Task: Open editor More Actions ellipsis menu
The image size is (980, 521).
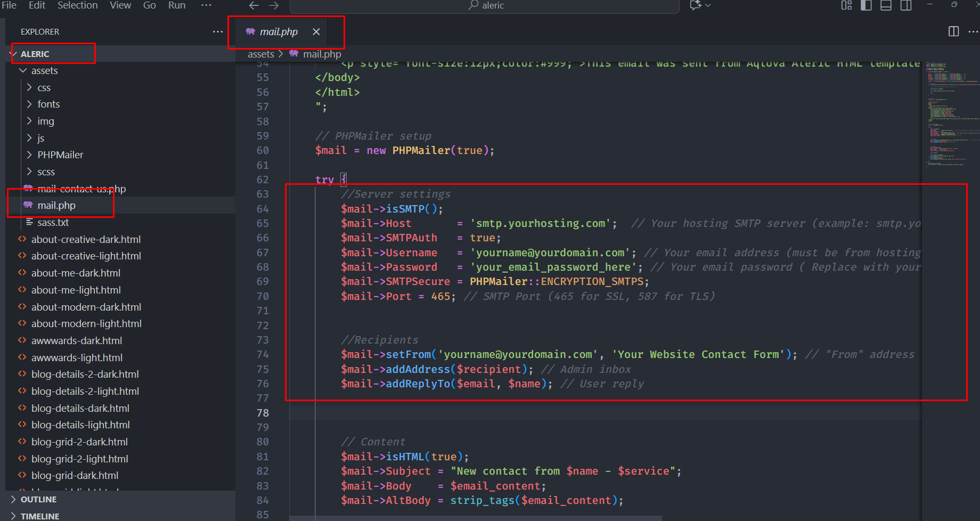Action: click(973, 31)
